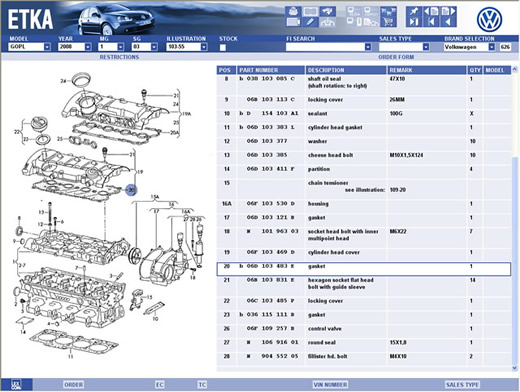
Task: Click the VIN NUMBER button in the bottom bar
Action: point(330,385)
